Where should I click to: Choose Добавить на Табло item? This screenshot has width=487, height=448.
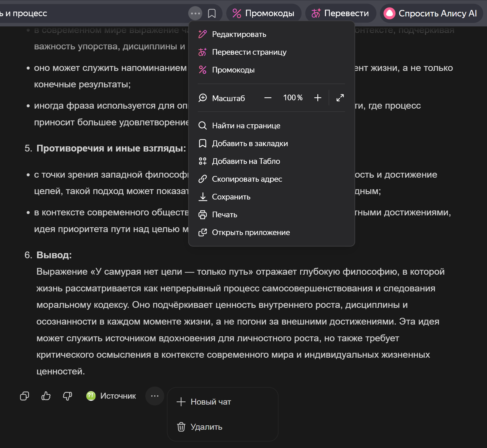tap(246, 161)
